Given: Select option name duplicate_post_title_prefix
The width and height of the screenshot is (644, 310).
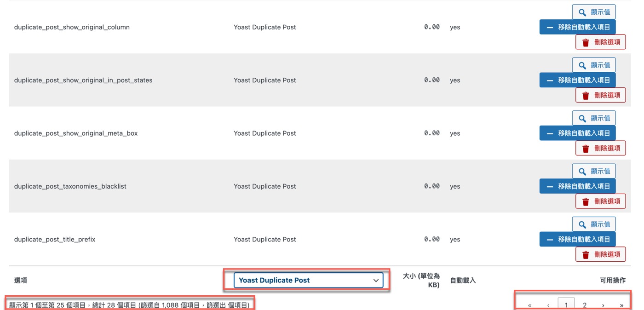Looking at the screenshot, I should click(x=55, y=239).
